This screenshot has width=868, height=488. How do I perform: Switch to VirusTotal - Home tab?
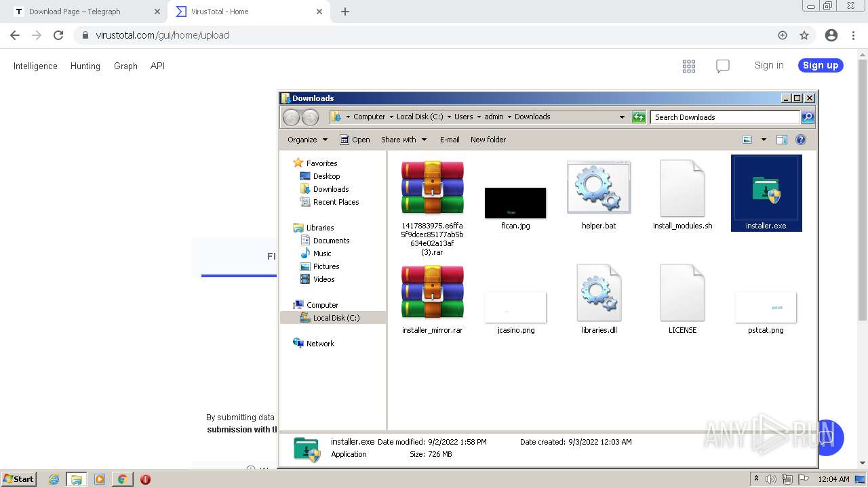(248, 12)
